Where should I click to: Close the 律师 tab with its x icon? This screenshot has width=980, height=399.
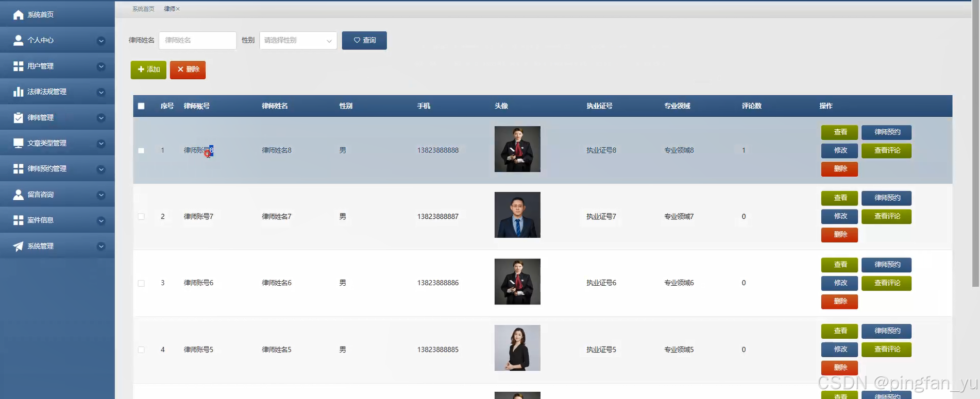[x=178, y=9]
